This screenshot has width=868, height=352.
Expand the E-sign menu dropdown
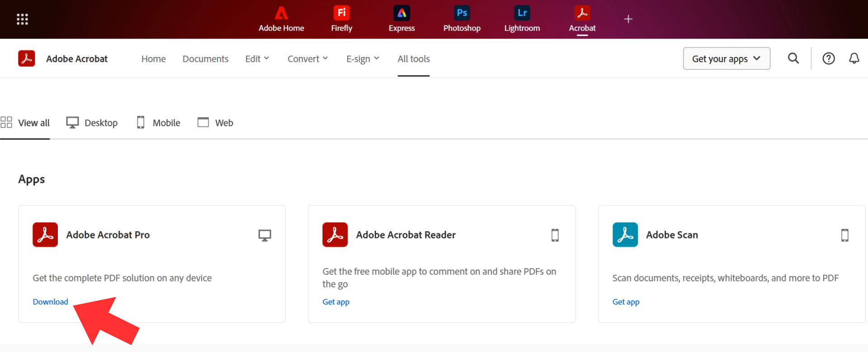(363, 59)
